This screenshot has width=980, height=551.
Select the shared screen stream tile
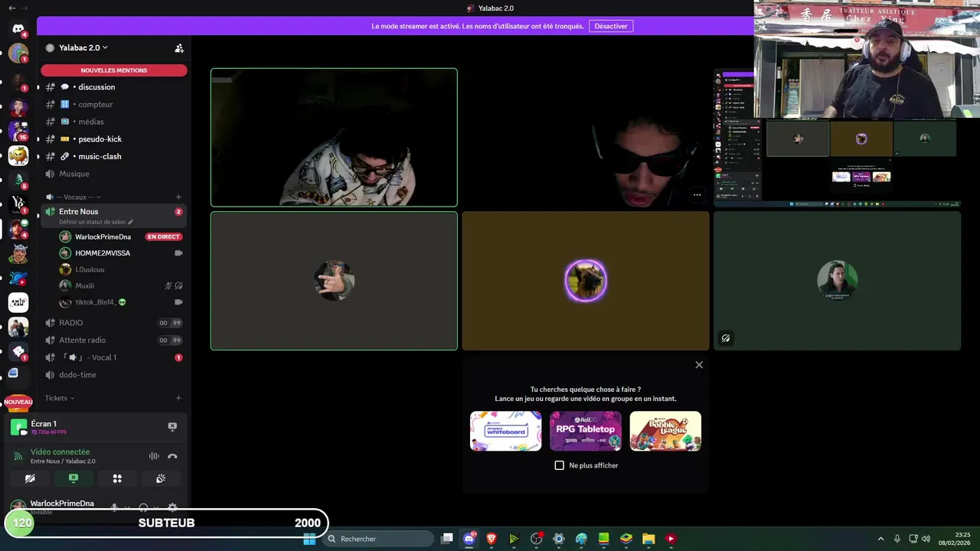coord(837,138)
